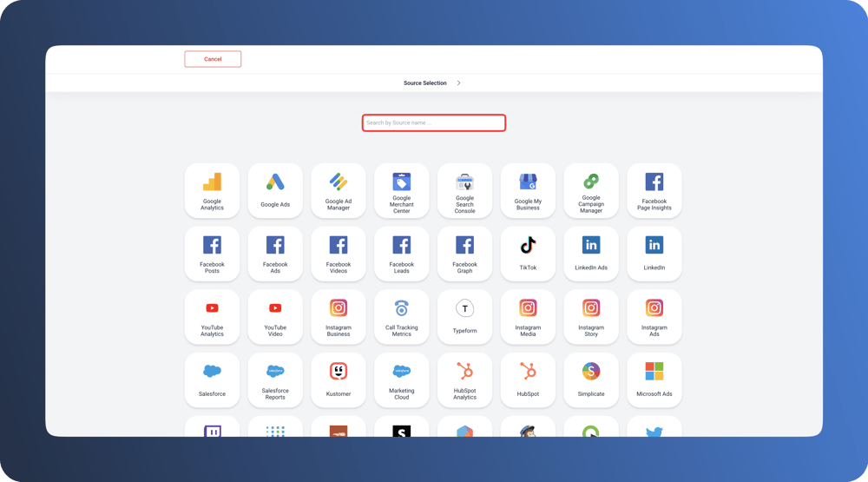This screenshot has height=482, width=868.
Task: Select the Google Campaign Manager source
Action: pos(590,190)
